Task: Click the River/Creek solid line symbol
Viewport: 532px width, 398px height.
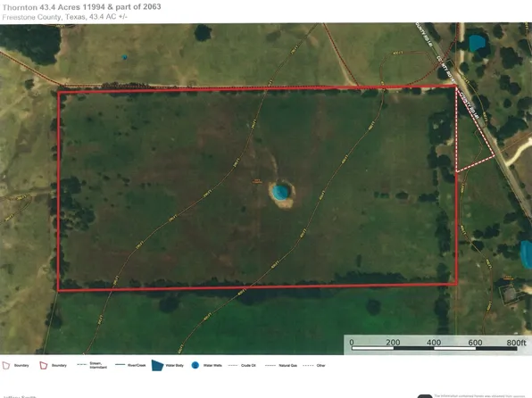Action: point(121,365)
